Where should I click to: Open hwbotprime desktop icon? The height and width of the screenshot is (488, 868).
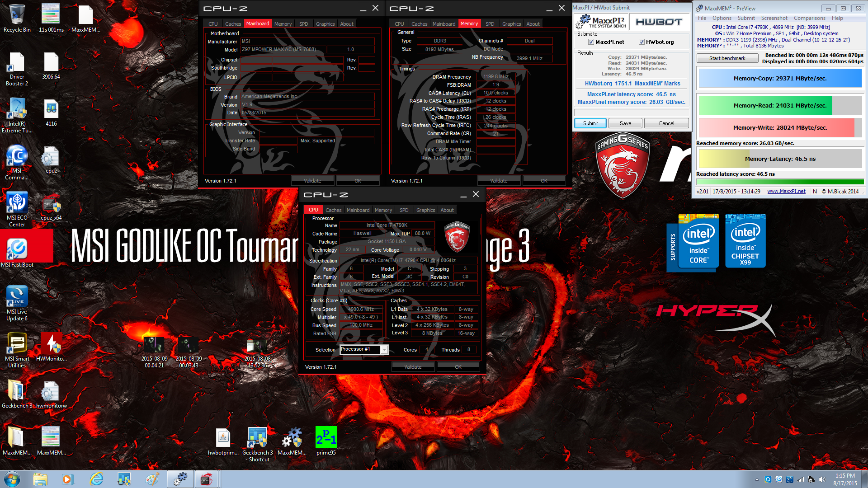[x=223, y=441]
